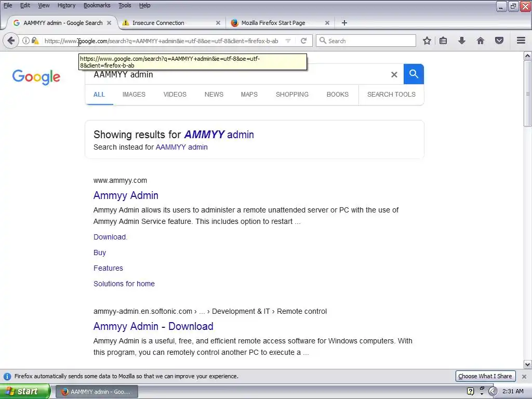Dismiss the Mozilla data notification bar
Image resolution: width=532 pixels, height=399 pixels.
[524, 376]
